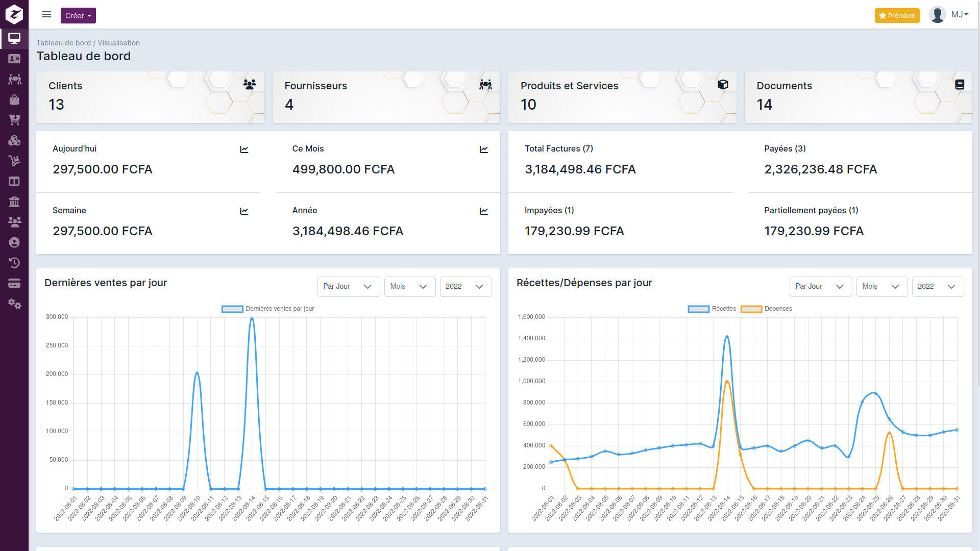This screenshot has width=980, height=551.
Task: Open the Documents summary card
Action: click(858, 97)
